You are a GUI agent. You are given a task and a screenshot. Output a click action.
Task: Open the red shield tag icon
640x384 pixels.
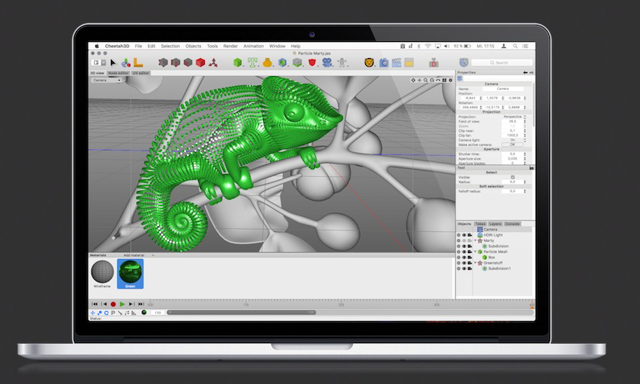click(x=312, y=62)
